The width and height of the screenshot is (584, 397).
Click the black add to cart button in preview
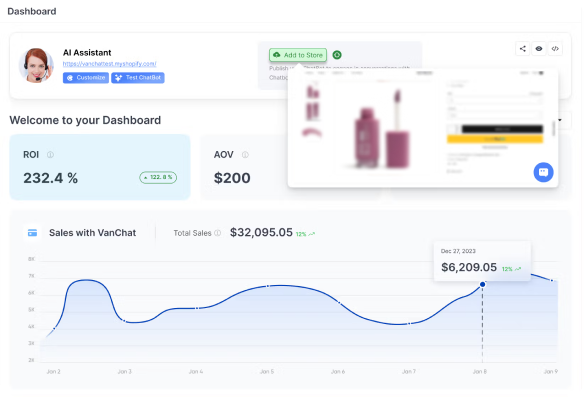502,129
